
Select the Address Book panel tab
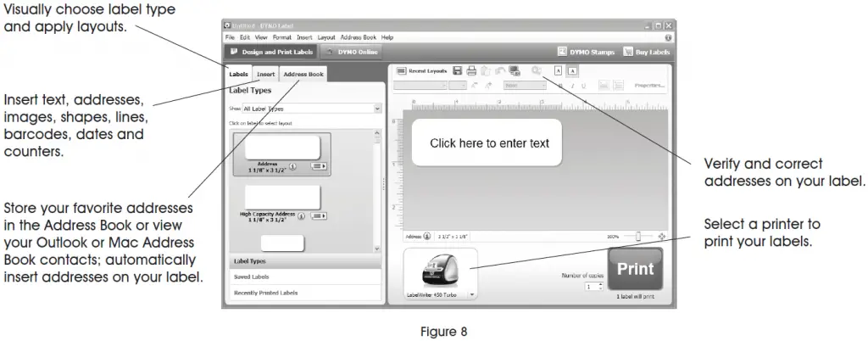pyautogui.click(x=303, y=74)
